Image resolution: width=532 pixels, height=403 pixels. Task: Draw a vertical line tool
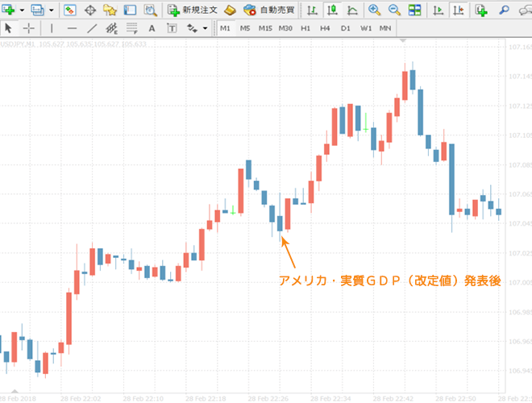pyautogui.click(x=52, y=28)
